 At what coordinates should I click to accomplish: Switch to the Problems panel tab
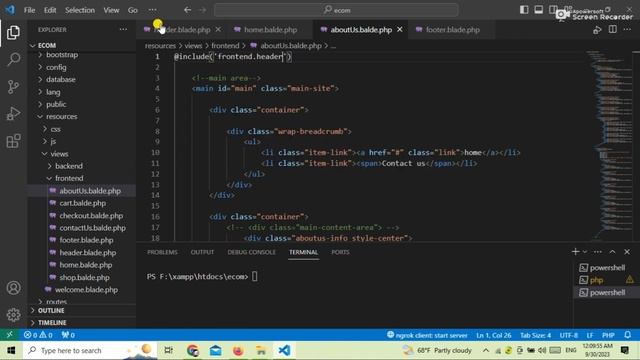tap(162, 252)
